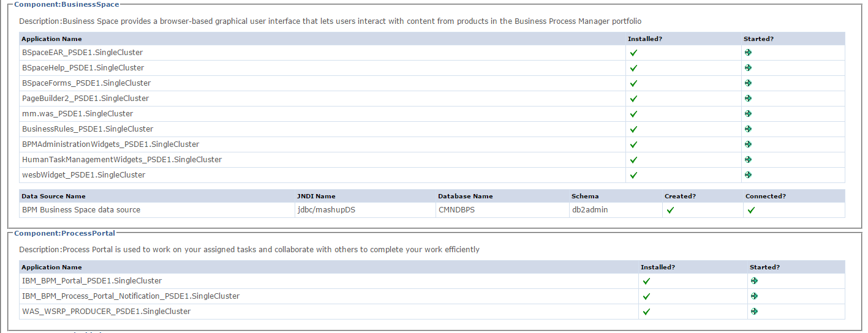The height and width of the screenshot is (333, 868).
Task: Select BSpaceEAR_PSDE1.SingleCluster application name
Action: (x=82, y=53)
